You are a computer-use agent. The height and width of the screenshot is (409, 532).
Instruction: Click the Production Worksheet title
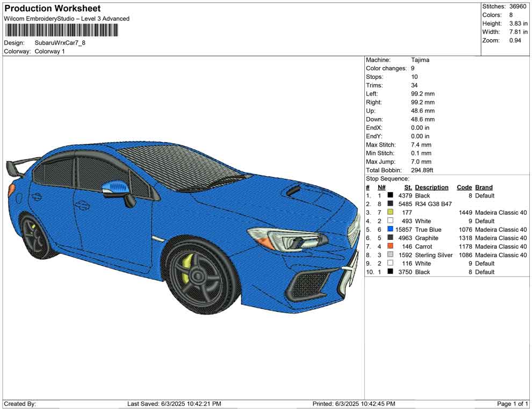(x=53, y=9)
